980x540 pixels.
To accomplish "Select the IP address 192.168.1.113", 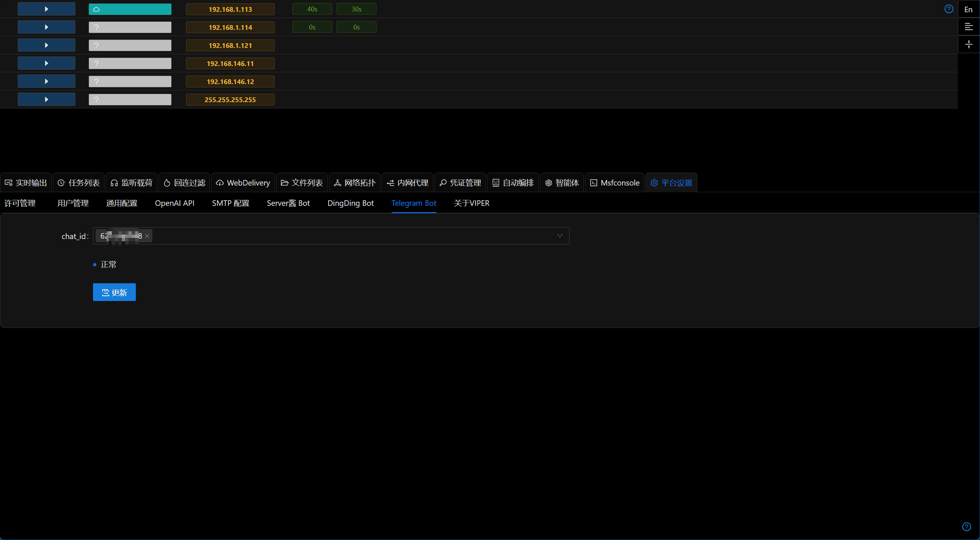I will (x=230, y=9).
